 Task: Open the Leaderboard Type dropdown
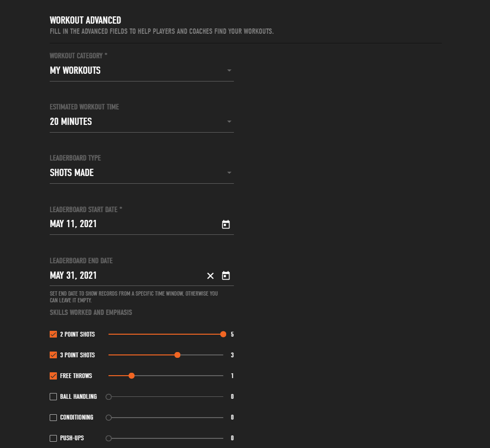(x=229, y=173)
